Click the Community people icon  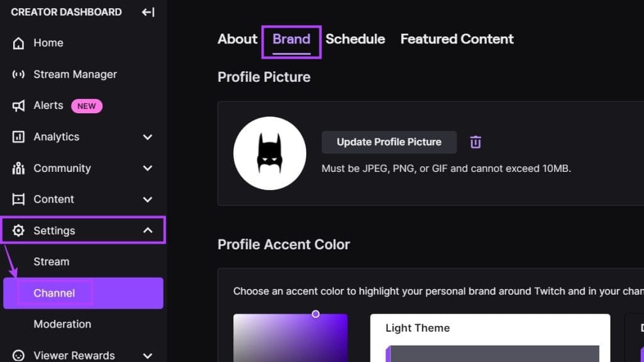coord(18,168)
